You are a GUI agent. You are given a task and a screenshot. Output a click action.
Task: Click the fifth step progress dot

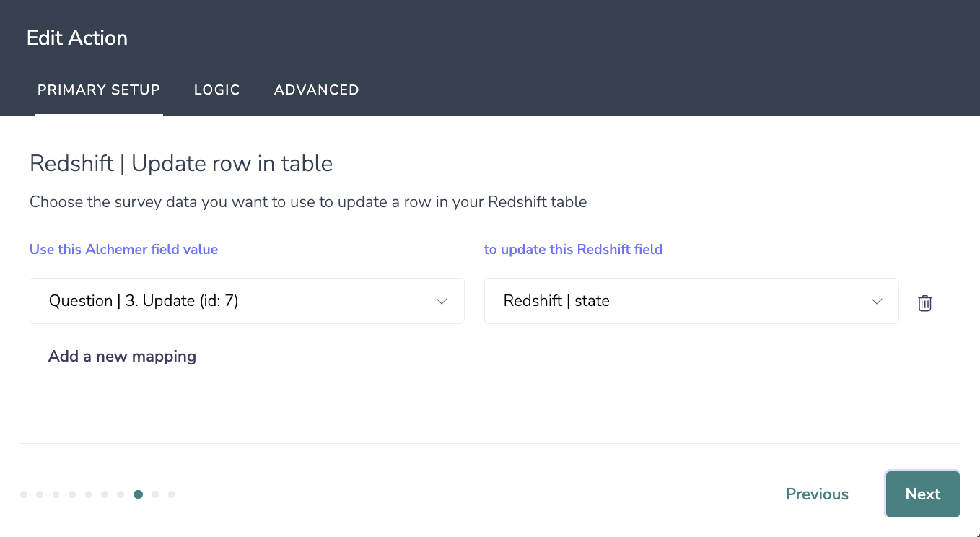(x=88, y=494)
